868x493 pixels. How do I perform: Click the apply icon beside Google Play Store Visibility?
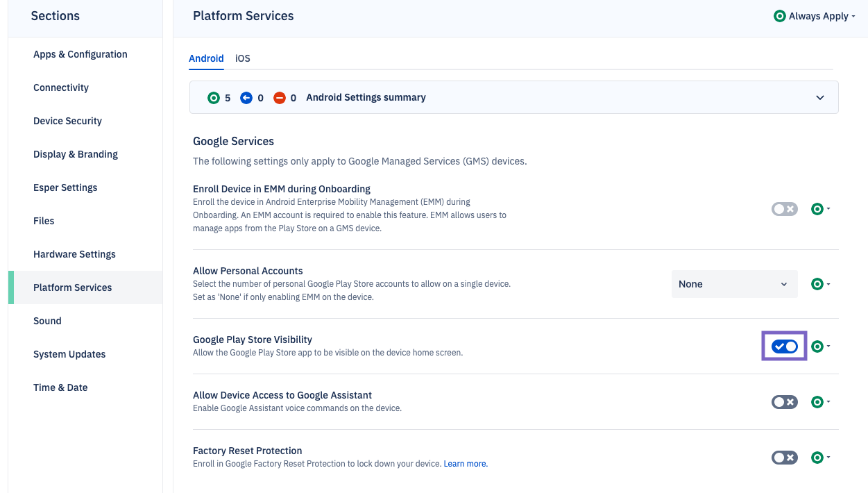tap(817, 346)
